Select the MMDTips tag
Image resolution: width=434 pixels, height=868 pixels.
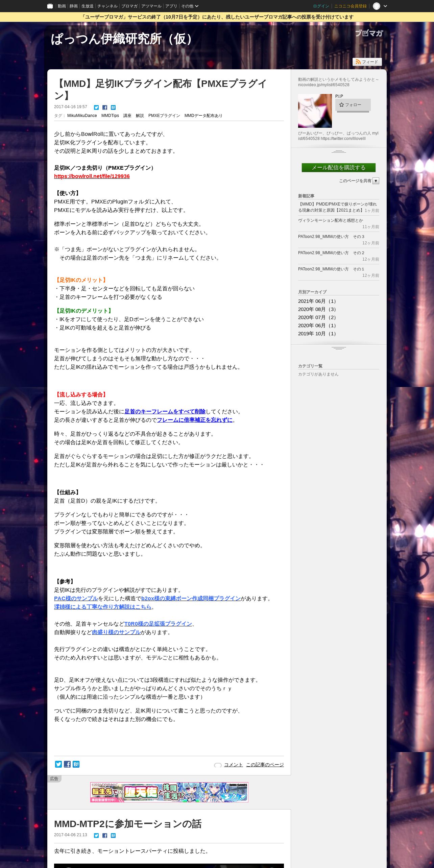(x=110, y=116)
